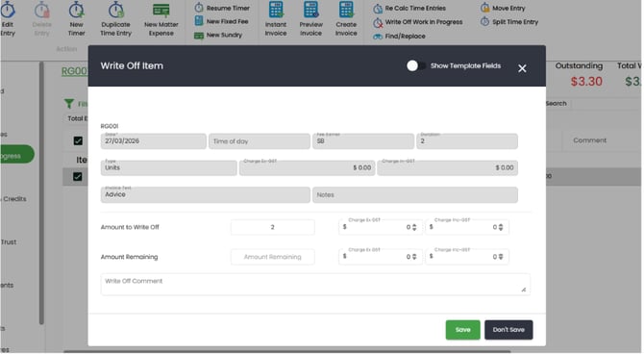Click the Create Invoice icon
644x354 pixels.
[346, 10]
